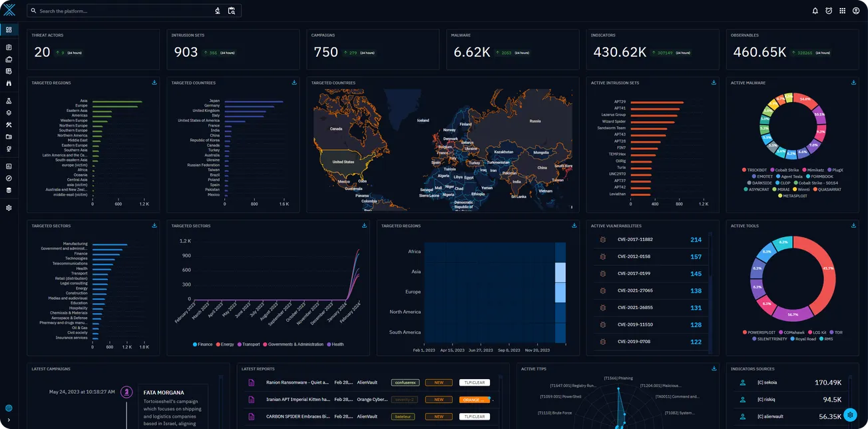
Task: Open the Arsenal layers sidebar icon
Action: tap(9, 113)
